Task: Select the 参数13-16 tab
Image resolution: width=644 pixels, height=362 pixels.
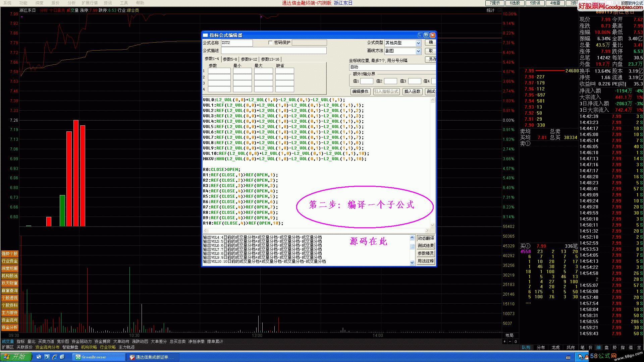Action: (270, 59)
